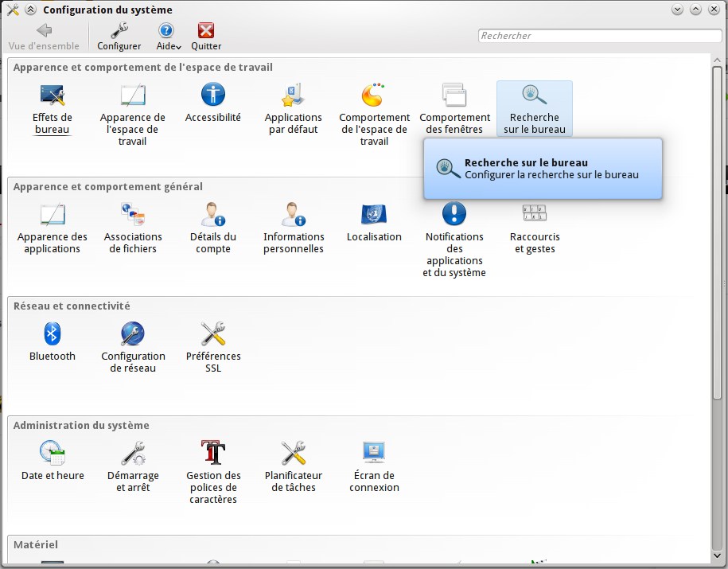Open Préférences SSL
Viewport: 728px width, 569px height.
click(x=212, y=348)
